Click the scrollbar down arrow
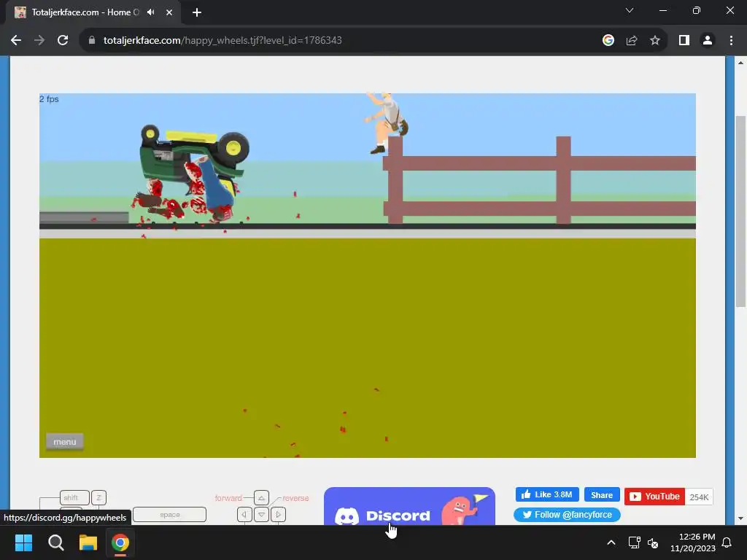Viewport: 747px width, 560px height. pyautogui.click(x=740, y=518)
